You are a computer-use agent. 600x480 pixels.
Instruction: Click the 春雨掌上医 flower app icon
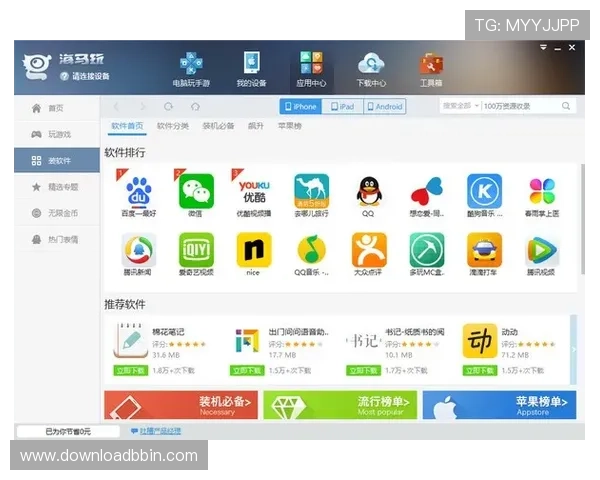tap(542, 191)
